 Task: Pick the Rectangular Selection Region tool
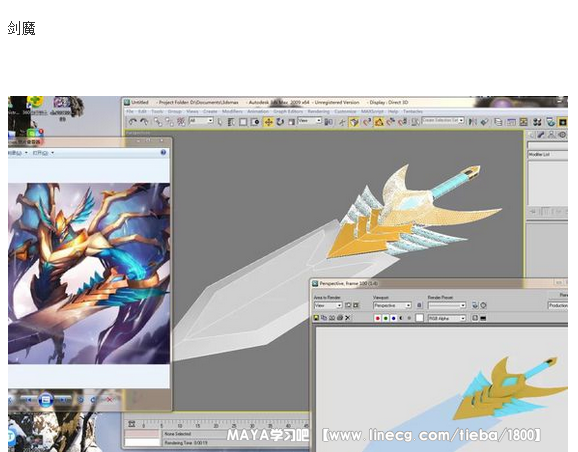[x=243, y=122]
